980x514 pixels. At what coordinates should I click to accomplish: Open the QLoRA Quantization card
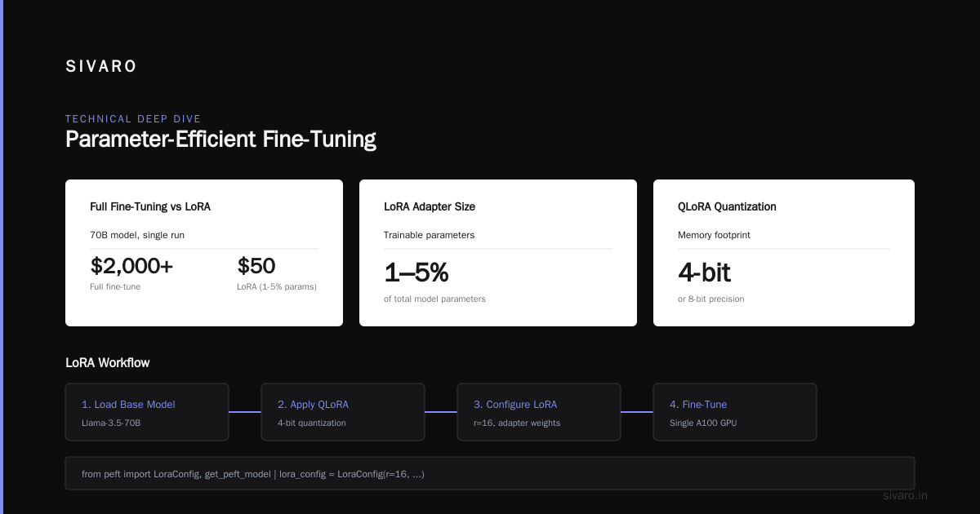(x=784, y=253)
